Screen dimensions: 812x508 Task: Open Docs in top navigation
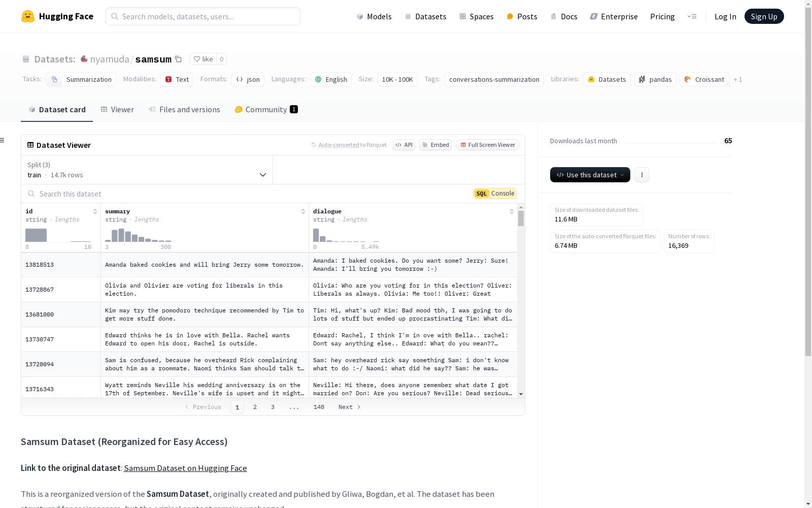(564, 16)
